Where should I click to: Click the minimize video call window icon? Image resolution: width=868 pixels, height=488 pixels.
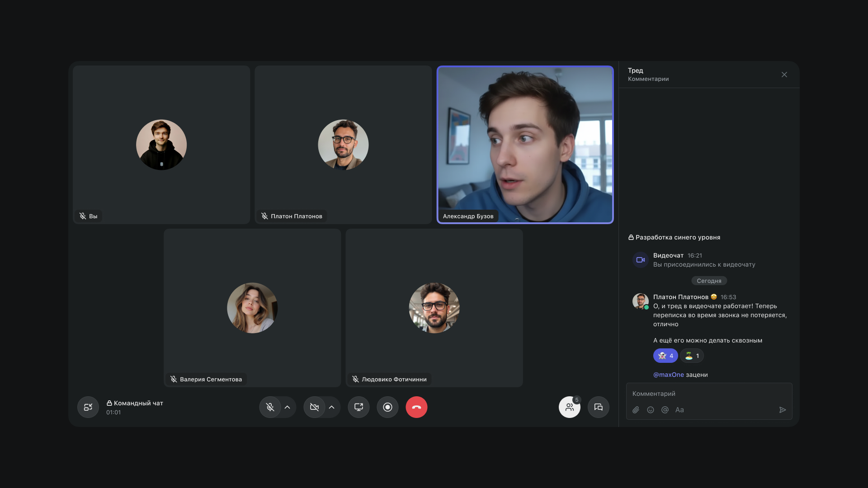tap(88, 407)
